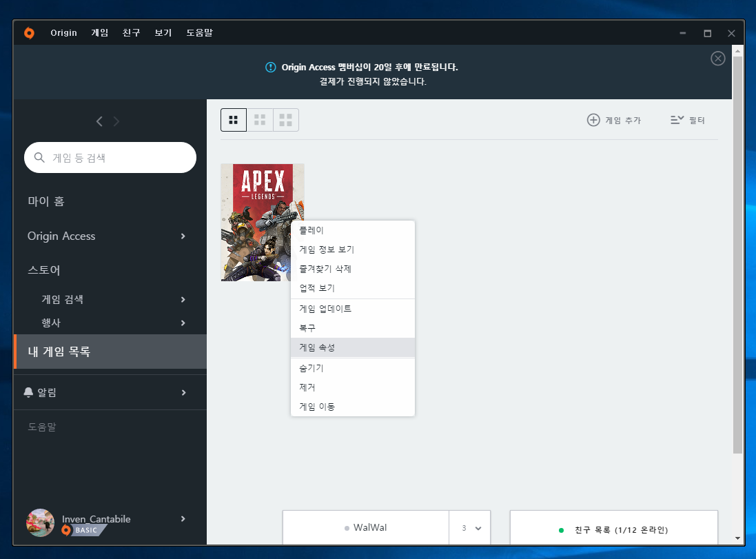Dismiss the Origin Access expiry banner
The height and width of the screenshot is (559, 756).
point(718,59)
